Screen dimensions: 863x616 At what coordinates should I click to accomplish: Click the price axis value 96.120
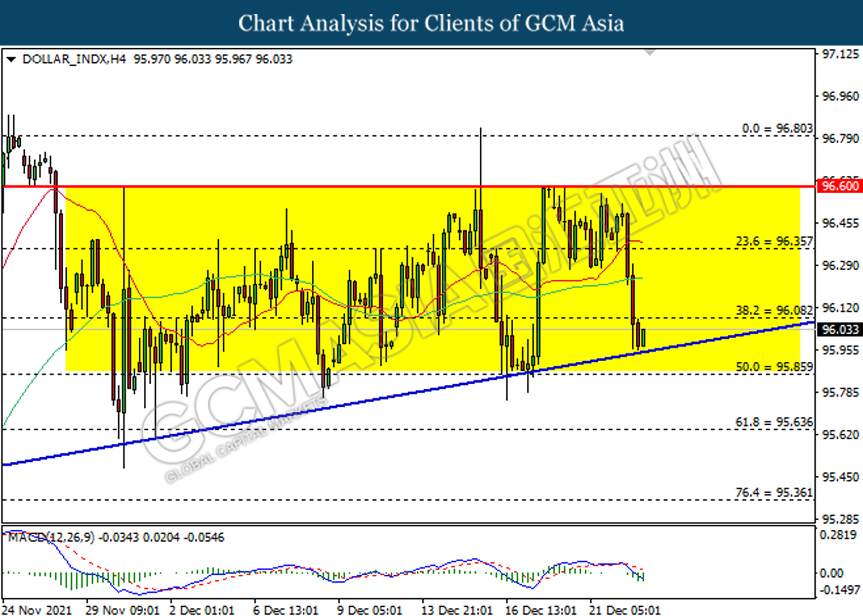coord(840,308)
